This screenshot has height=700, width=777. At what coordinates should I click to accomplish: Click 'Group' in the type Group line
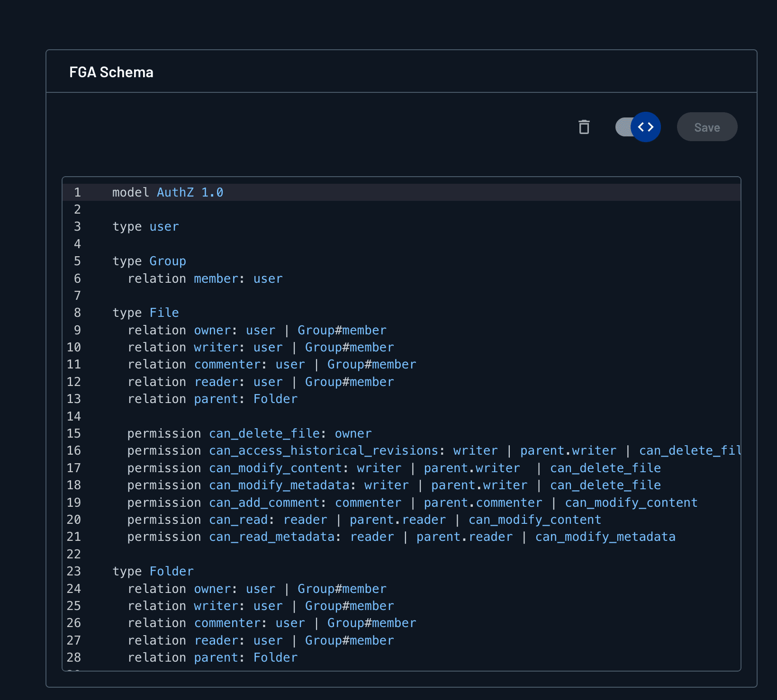pyautogui.click(x=168, y=261)
